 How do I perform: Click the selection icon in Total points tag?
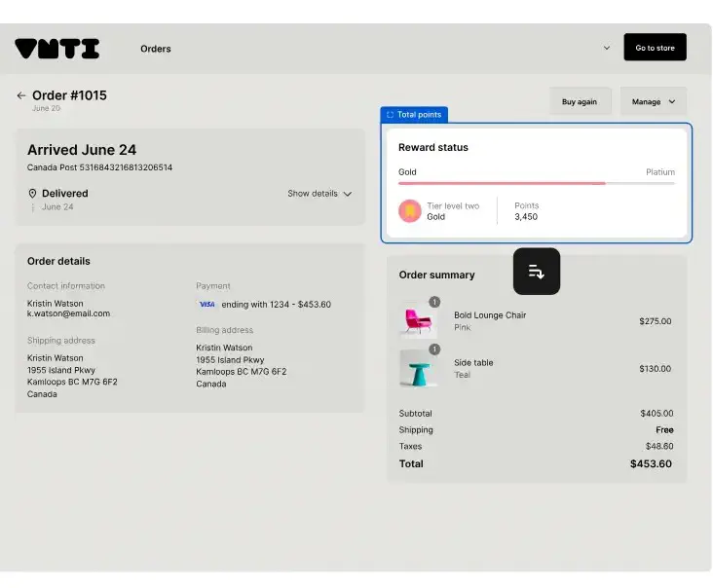(390, 115)
